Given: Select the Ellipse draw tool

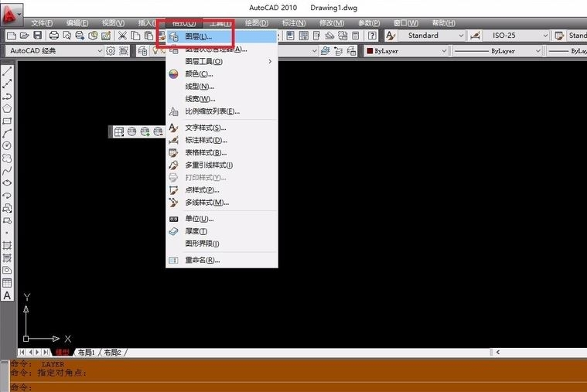Looking at the screenshot, I should point(7,182).
